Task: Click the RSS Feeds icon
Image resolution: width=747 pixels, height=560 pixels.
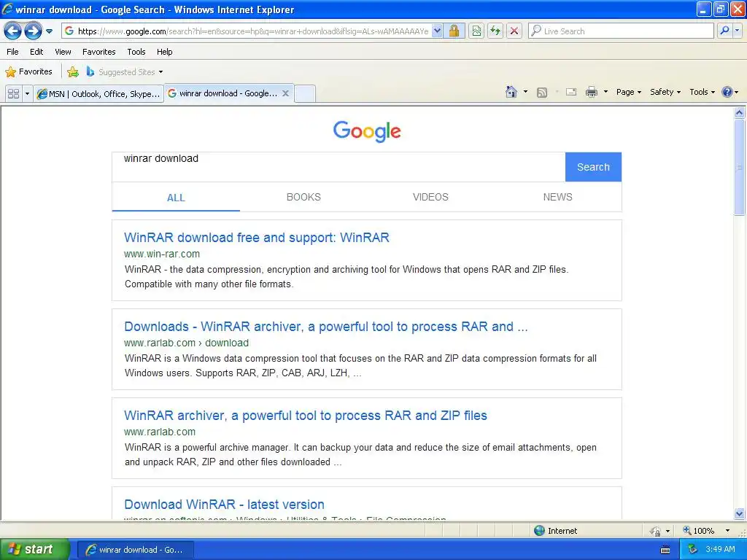Action: pyautogui.click(x=542, y=93)
